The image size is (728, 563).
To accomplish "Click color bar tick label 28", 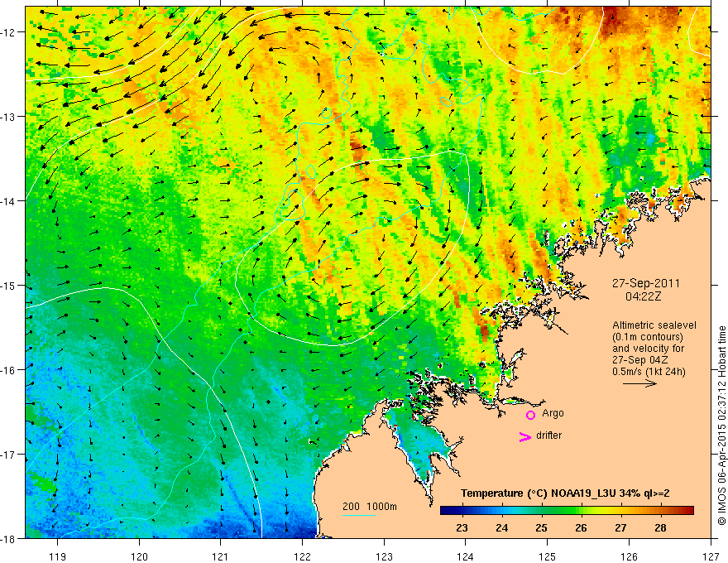I will [x=660, y=528].
